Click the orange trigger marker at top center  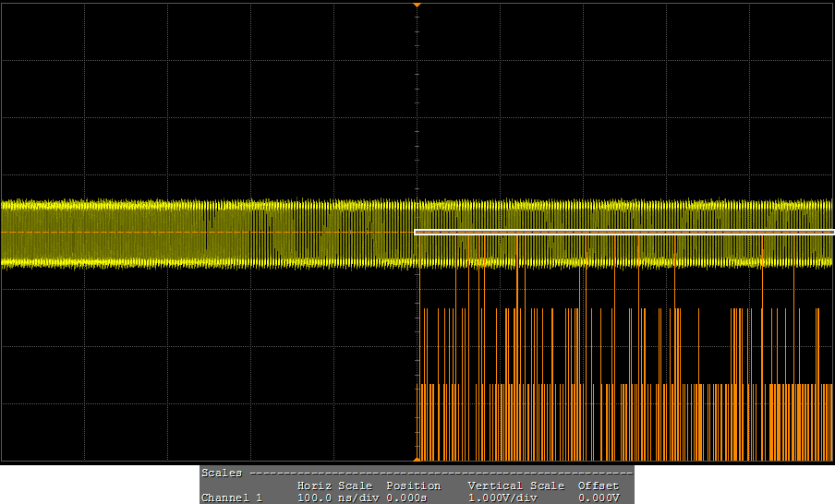417,6
